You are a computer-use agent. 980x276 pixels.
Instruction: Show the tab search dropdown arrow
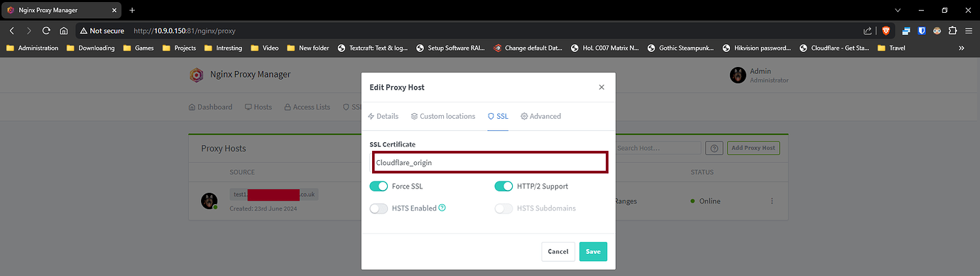tap(898, 10)
